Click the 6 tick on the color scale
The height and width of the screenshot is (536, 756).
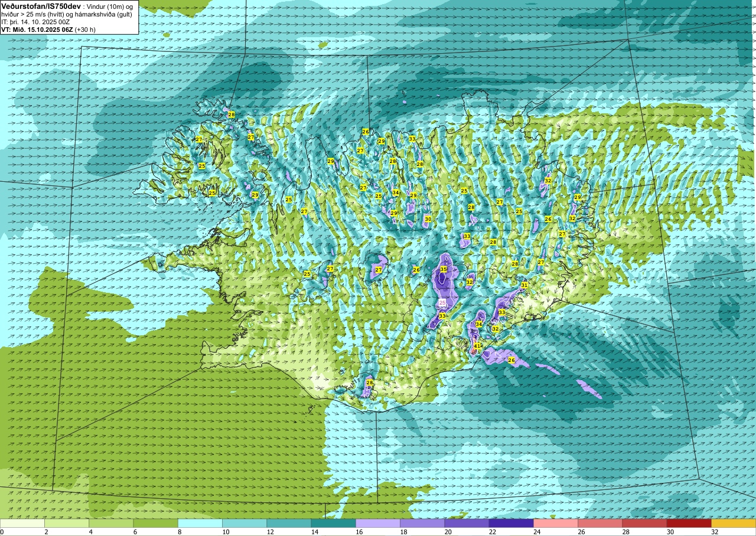coord(135,532)
